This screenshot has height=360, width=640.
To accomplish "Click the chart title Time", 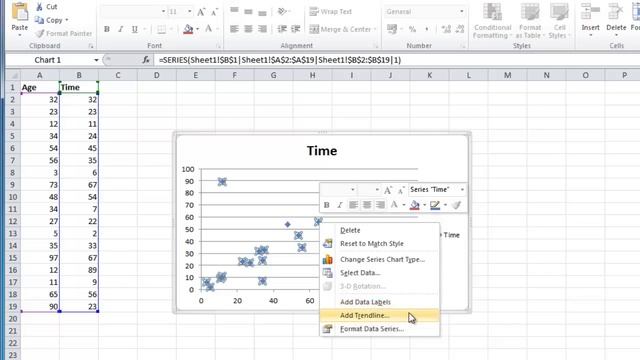I will 322,151.
